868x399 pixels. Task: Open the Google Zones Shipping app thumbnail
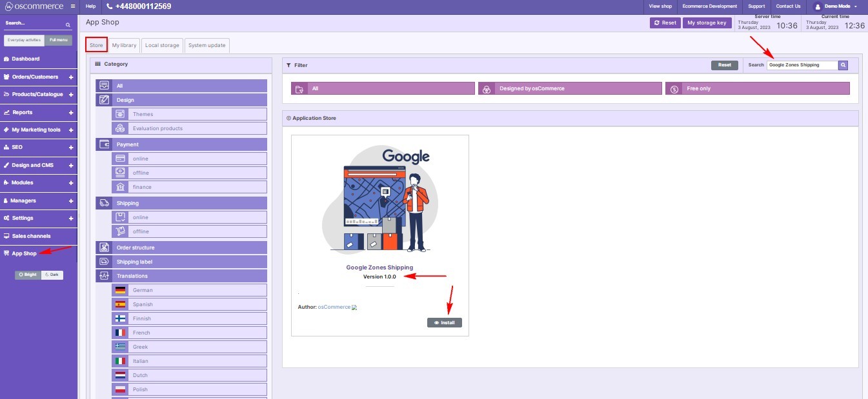pos(380,200)
